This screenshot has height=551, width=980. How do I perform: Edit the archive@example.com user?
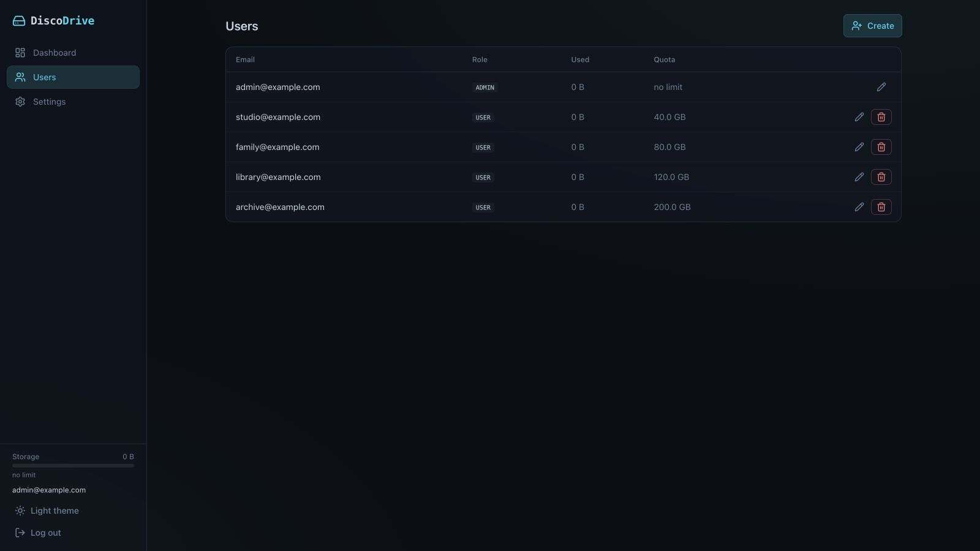(859, 207)
